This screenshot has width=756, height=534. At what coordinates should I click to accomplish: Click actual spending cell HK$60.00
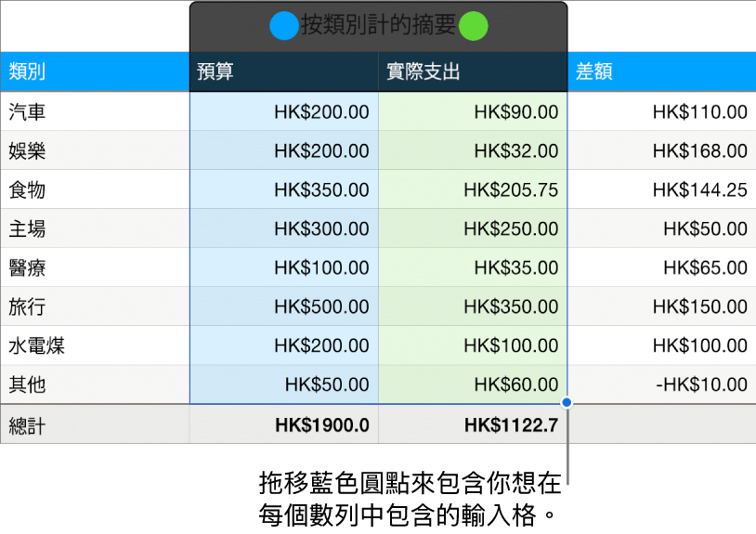click(x=473, y=384)
